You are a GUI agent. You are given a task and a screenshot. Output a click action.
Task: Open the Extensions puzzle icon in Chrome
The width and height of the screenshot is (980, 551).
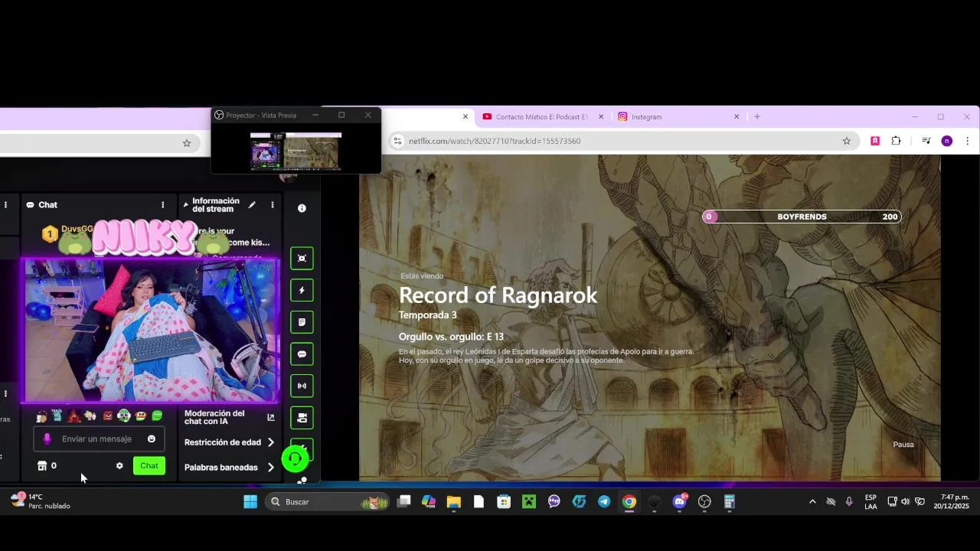[896, 141]
